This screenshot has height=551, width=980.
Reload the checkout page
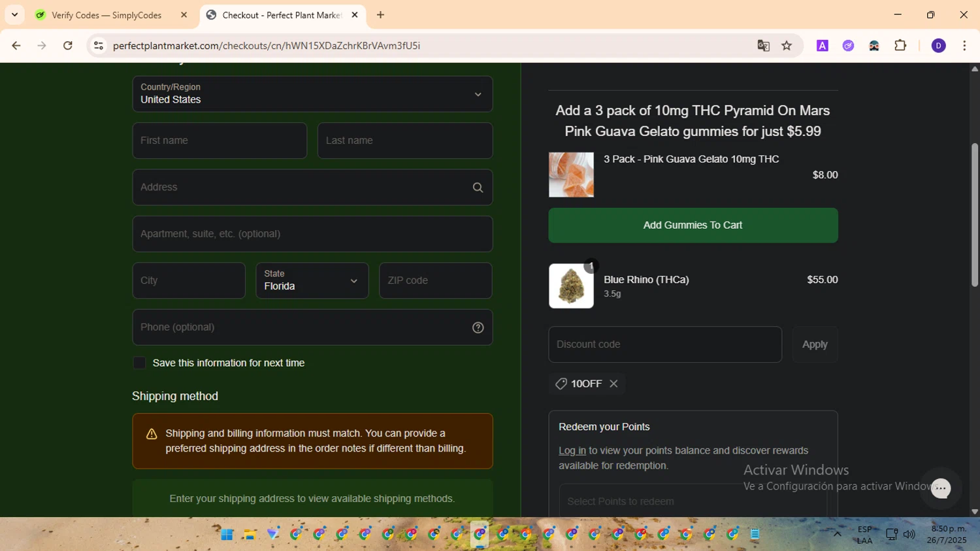pyautogui.click(x=68, y=46)
